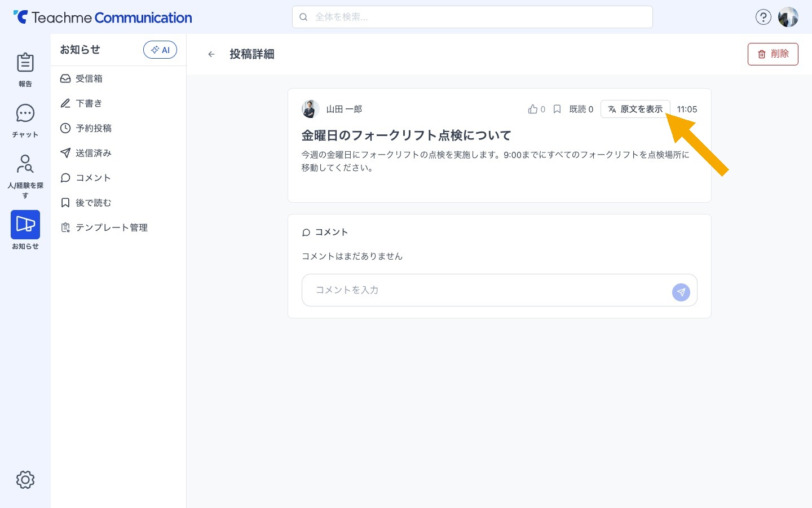Open テンプレート管理 template management

[x=118, y=227]
